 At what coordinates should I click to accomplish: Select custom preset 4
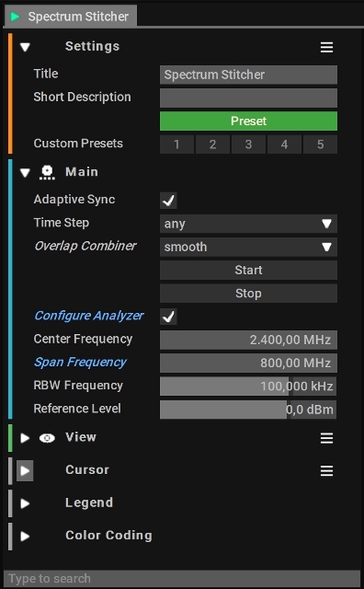click(284, 144)
